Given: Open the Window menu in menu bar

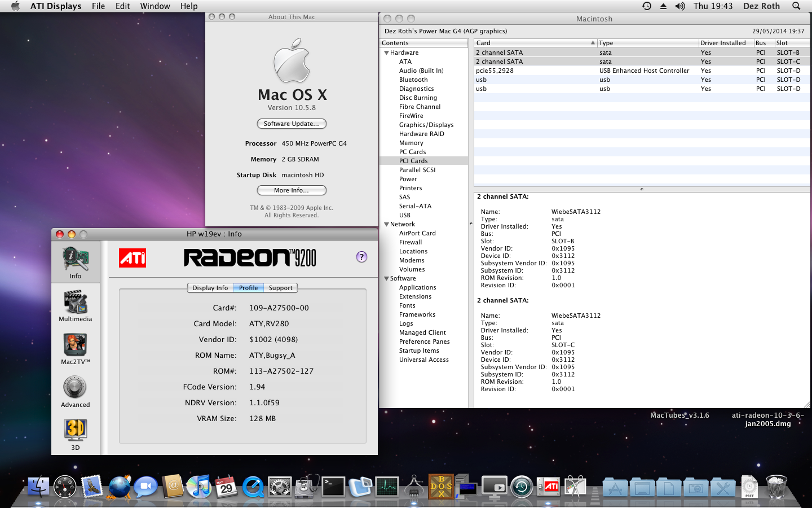Looking at the screenshot, I should (x=155, y=6).
